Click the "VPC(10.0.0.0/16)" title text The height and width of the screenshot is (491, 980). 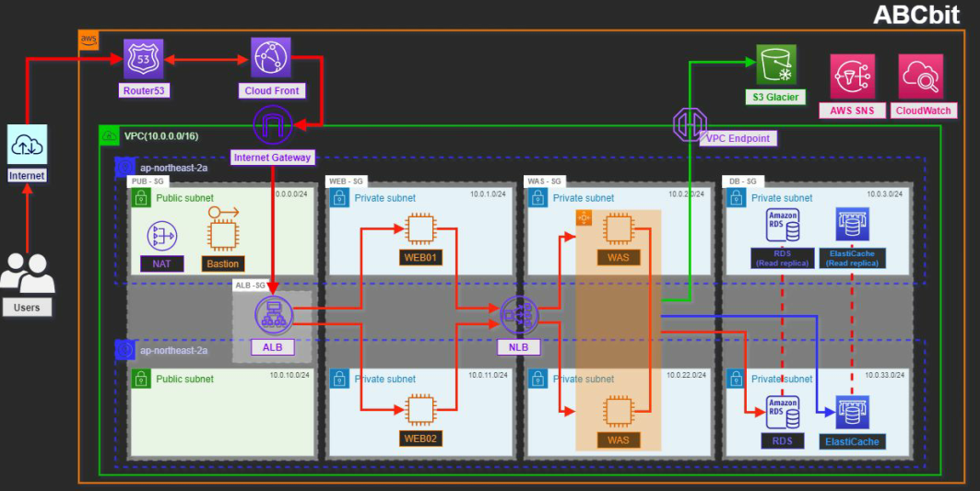point(161,136)
